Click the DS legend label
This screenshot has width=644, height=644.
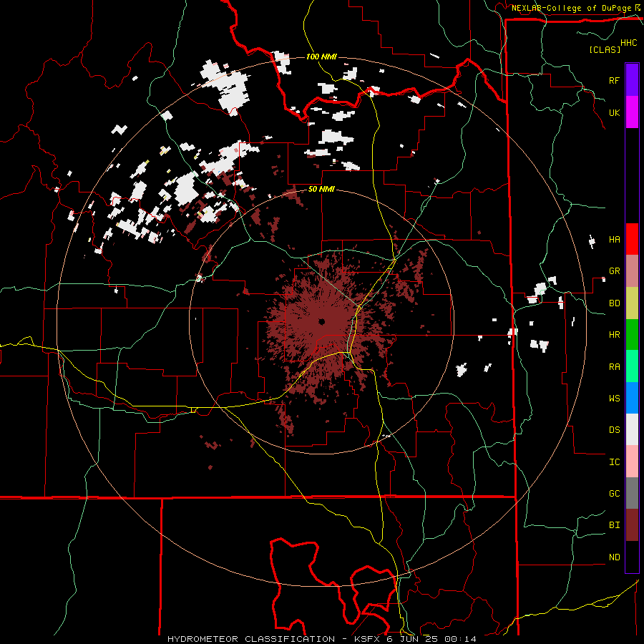tap(614, 429)
